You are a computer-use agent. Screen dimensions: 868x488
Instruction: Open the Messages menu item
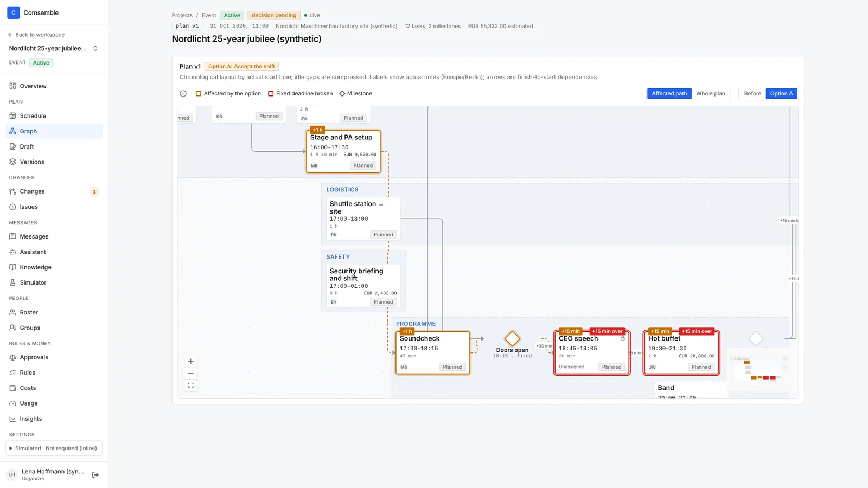54,237
